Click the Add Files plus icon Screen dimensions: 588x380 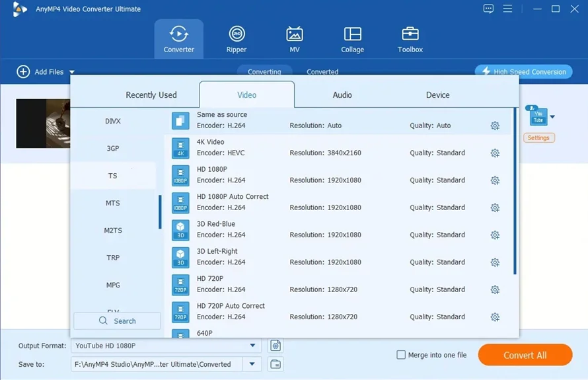tap(23, 71)
